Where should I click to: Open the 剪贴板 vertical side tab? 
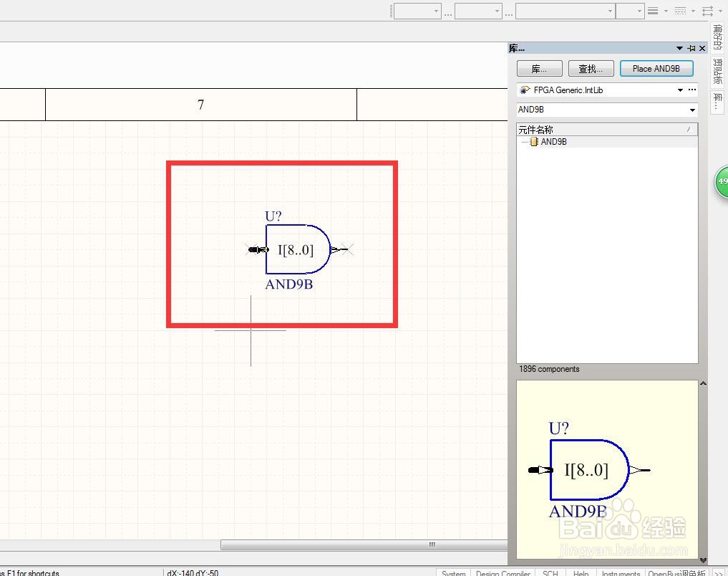718,71
